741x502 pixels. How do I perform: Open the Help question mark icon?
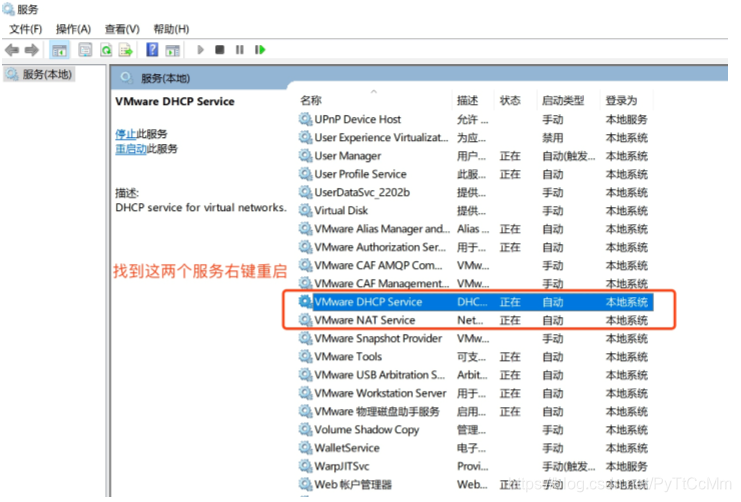(152, 49)
